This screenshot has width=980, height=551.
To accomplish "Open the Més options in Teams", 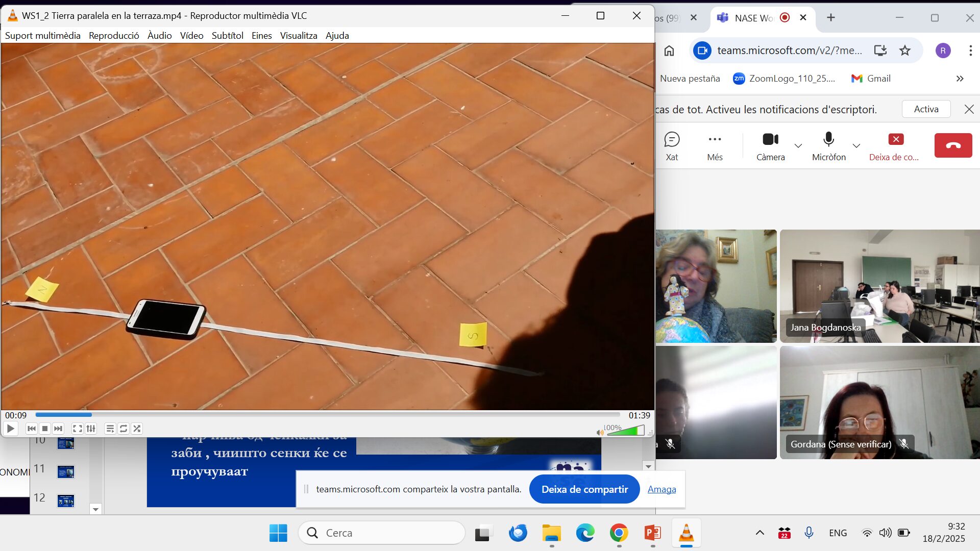I will 715,146.
